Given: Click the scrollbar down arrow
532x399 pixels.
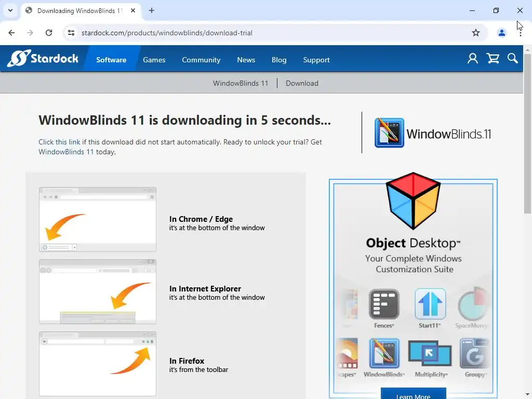Looking at the screenshot, I should click(x=527, y=395).
